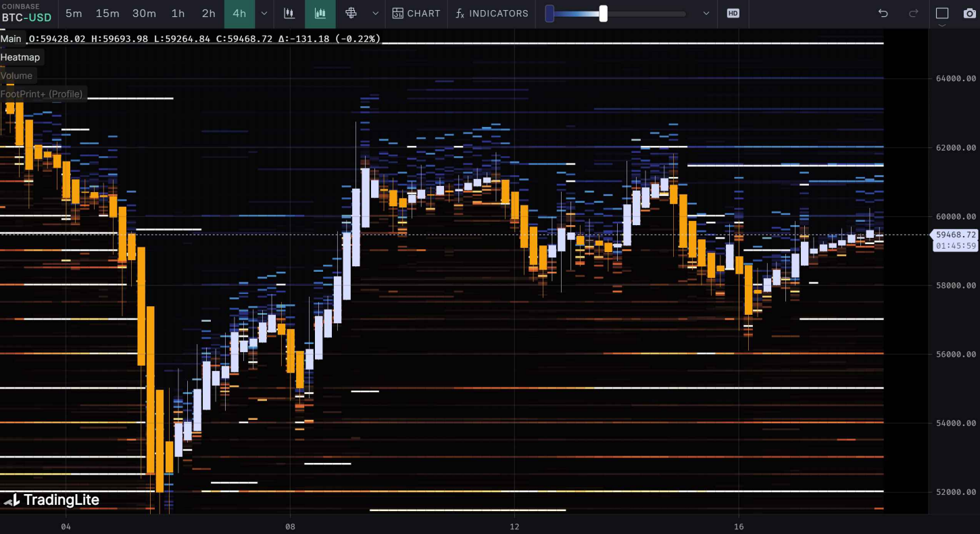Open the heatmap slider dropdown arrow
The image size is (980, 534).
pyautogui.click(x=706, y=14)
